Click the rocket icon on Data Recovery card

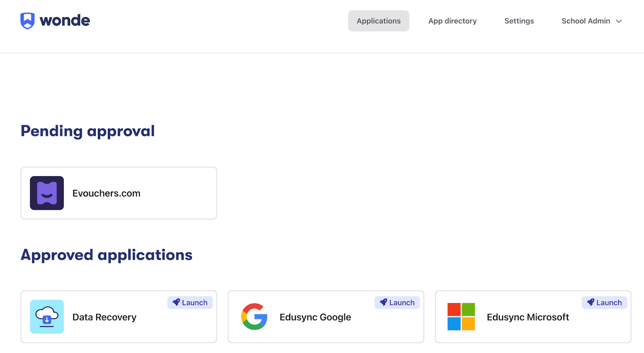pyautogui.click(x=176, y=302)
